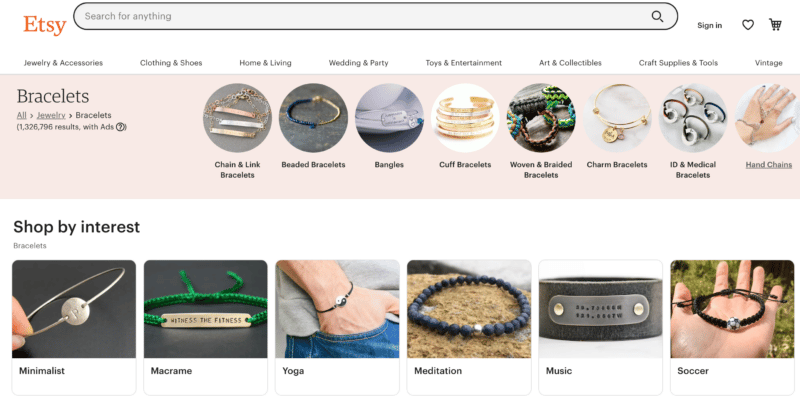Open the shopping cart icon
The height and width of the screenshot is (402, 800).
coord(776,24)
